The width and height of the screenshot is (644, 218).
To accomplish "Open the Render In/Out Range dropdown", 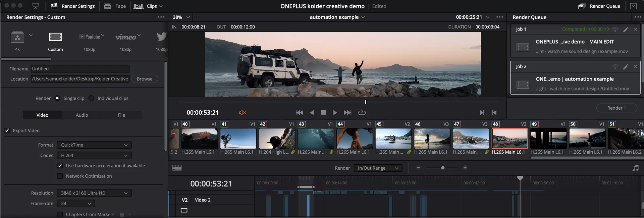I will [x=378, y=168].
